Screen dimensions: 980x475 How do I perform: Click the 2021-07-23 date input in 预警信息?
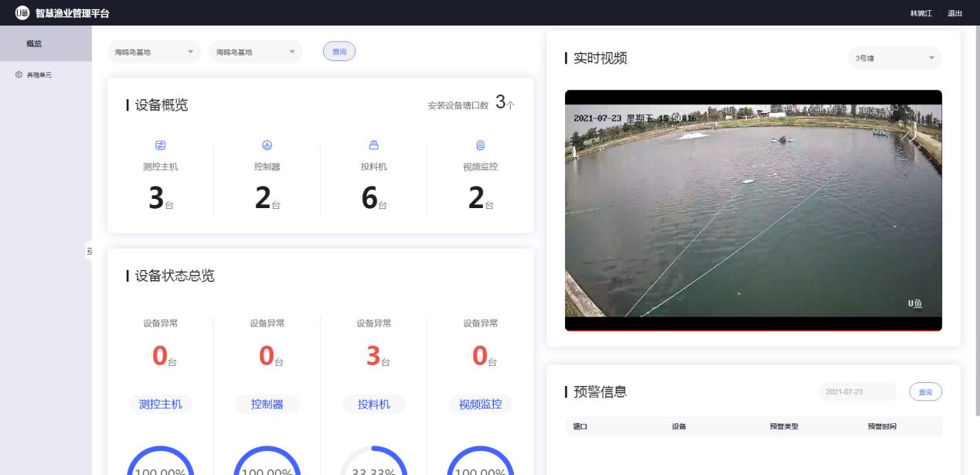(x=858, y=392)
